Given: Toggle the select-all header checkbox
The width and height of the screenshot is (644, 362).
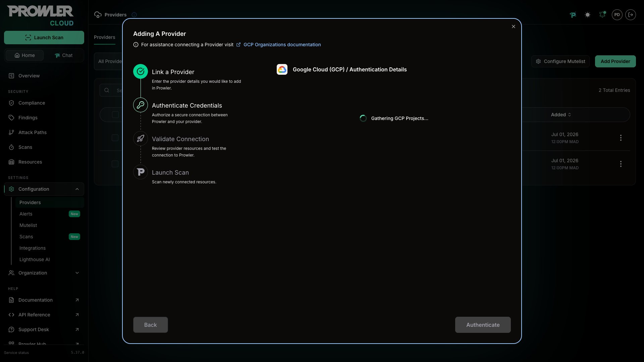Looking at the screenshot, I should click(115, 115).
